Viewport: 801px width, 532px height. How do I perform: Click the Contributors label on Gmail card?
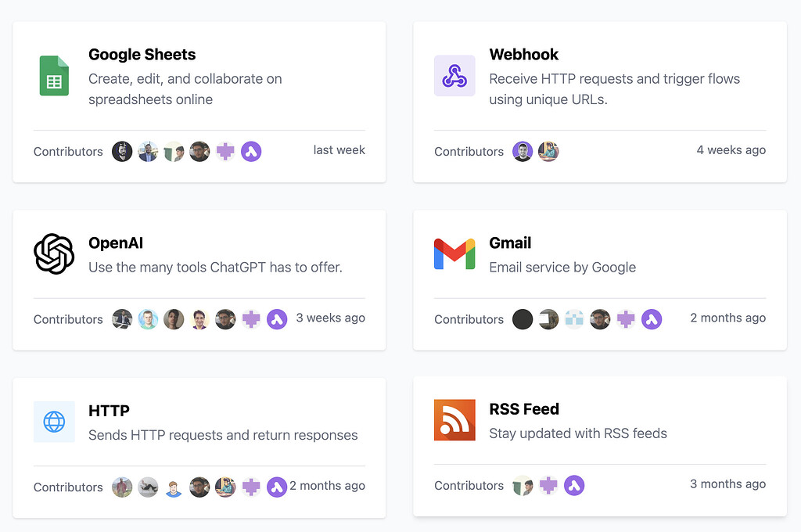coord(469,319)
